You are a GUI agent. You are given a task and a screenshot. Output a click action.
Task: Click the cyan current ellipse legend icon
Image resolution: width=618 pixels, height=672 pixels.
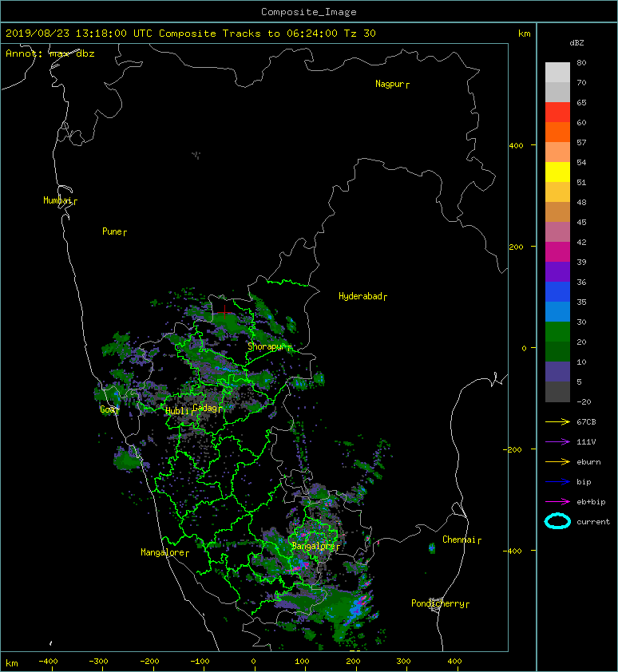(x=557, y=521)
